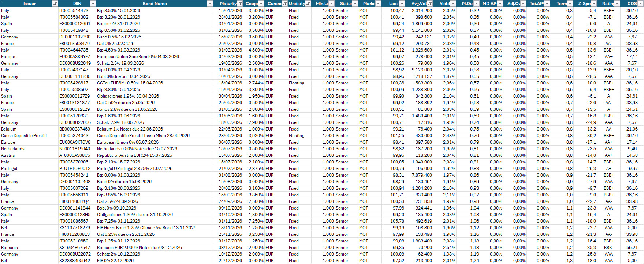Click the Underlying column filter icon

tap(308, 4)
